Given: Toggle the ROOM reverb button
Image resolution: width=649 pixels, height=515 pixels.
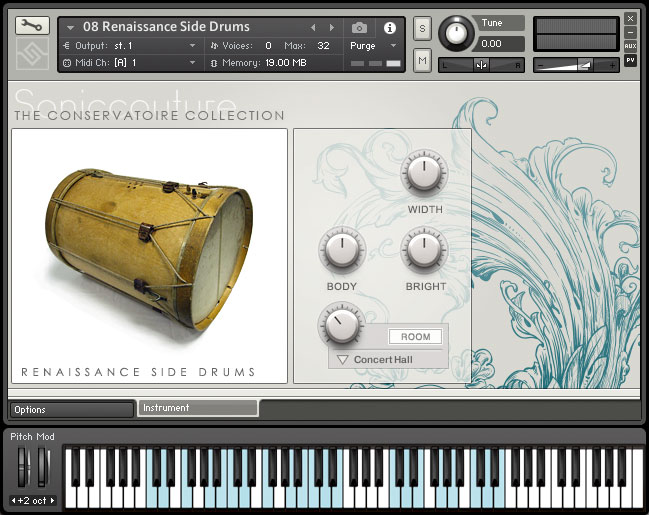Looking at the screenshot, I should pos(415,337).
